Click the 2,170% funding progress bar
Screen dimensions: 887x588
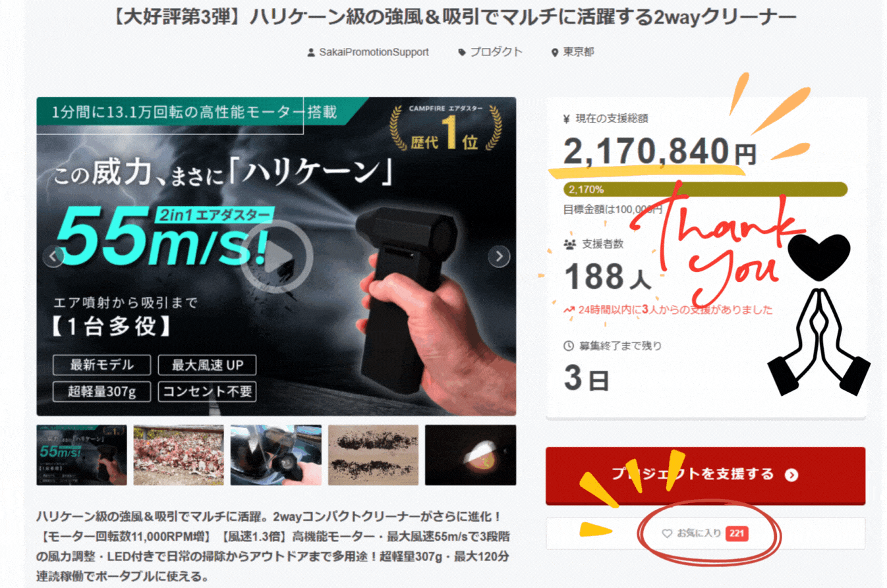coord(705,190)
